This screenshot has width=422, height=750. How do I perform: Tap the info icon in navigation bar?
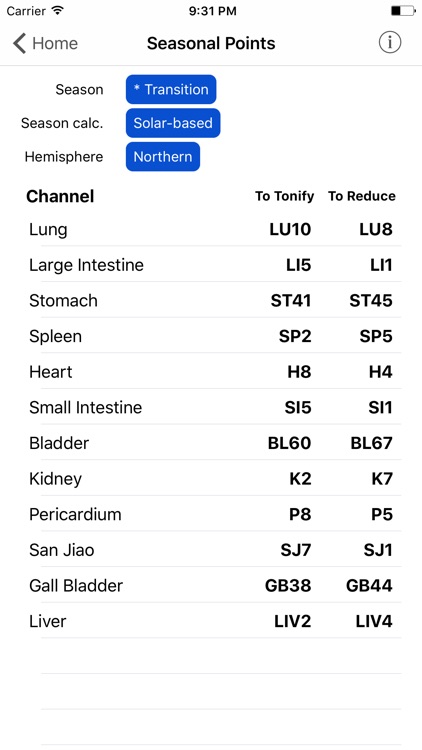390,43
